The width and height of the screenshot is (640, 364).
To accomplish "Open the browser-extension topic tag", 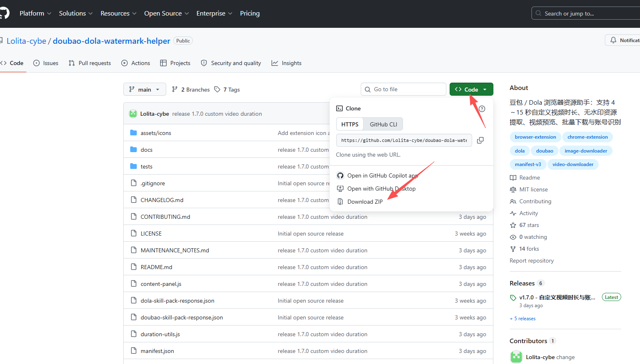I will pos(535,137).
